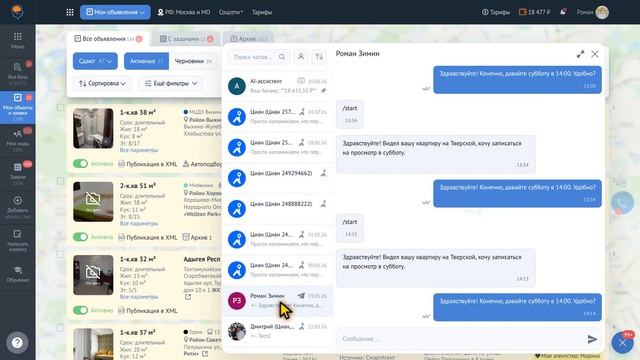Open the Меню sidebar icon
The width and height of the screenshot is (640, 360).
pyautogui.click(x=18, y=40)
